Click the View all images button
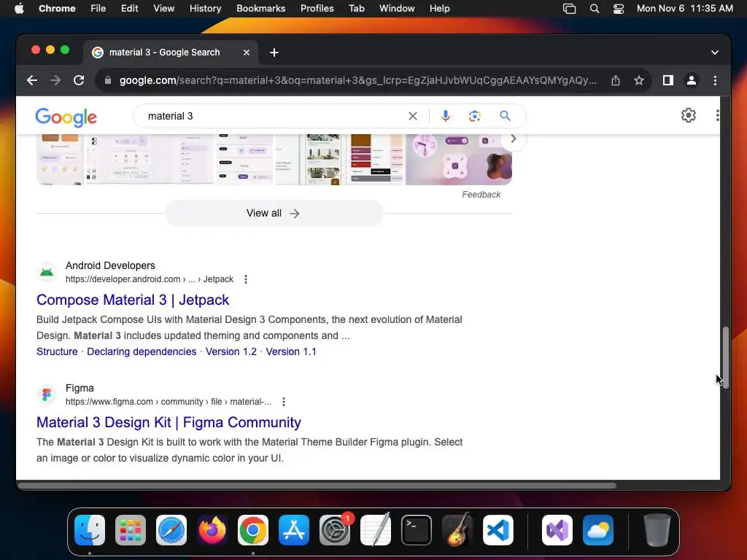 click(274, 214)
